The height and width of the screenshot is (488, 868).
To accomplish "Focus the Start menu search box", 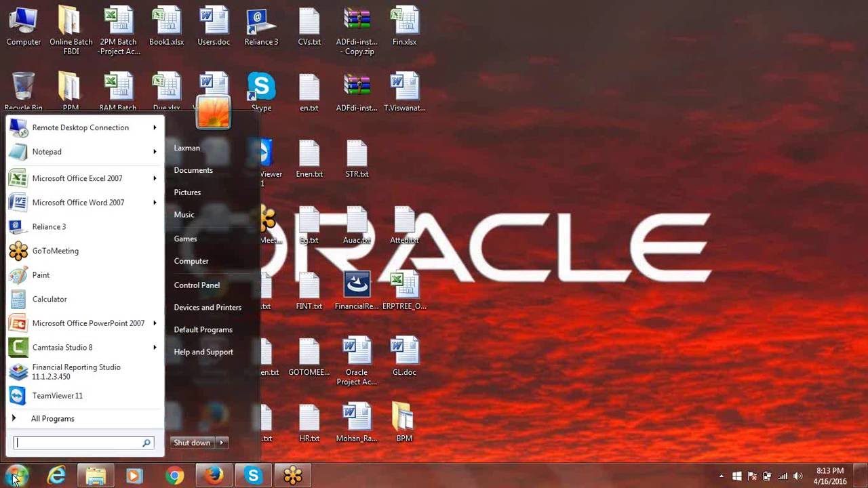I will [x=84, y=443].
